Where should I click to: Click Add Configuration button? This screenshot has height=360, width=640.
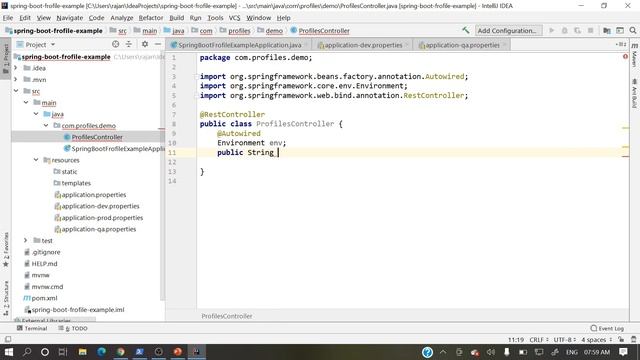coord(508,31)
